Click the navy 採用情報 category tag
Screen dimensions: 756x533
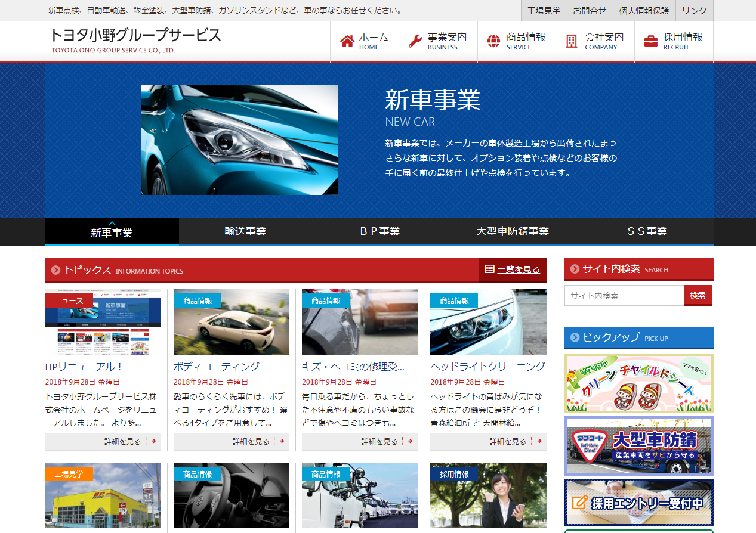454,474
